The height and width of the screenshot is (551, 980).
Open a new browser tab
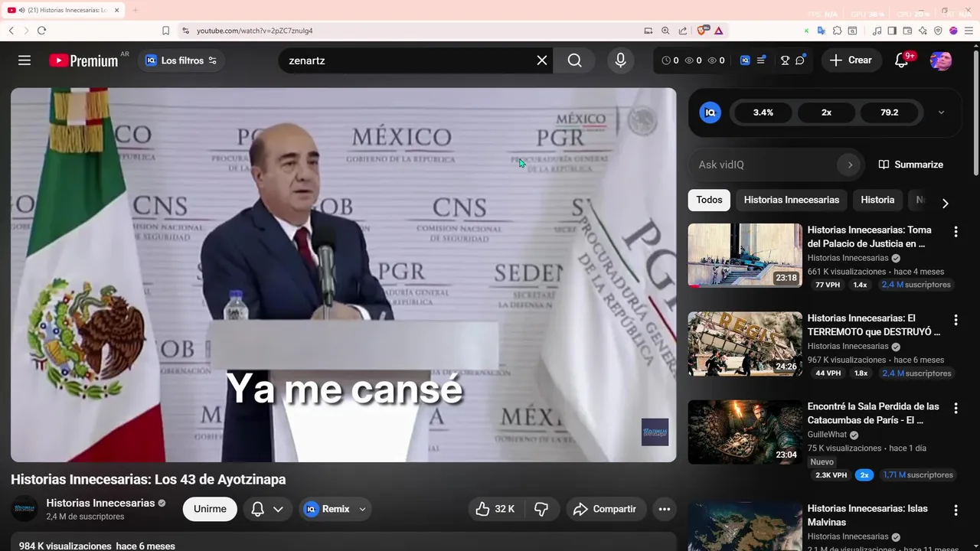(x=136, y=10)
